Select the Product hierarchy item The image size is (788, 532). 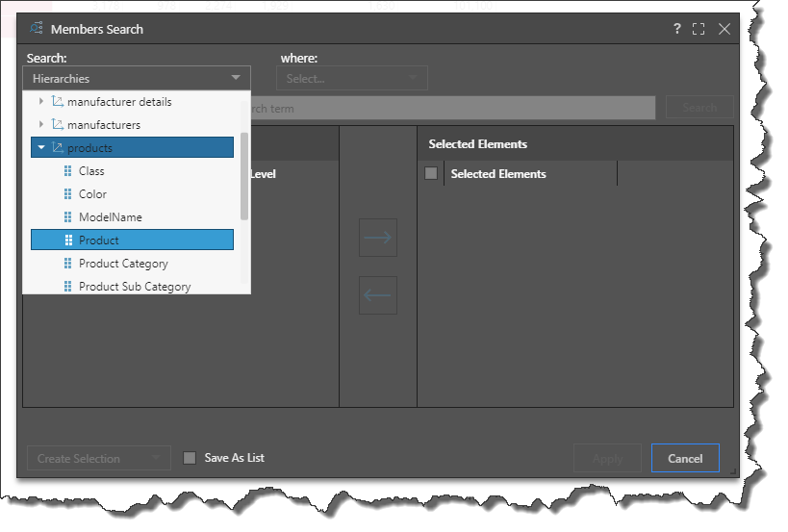point(99,241)
